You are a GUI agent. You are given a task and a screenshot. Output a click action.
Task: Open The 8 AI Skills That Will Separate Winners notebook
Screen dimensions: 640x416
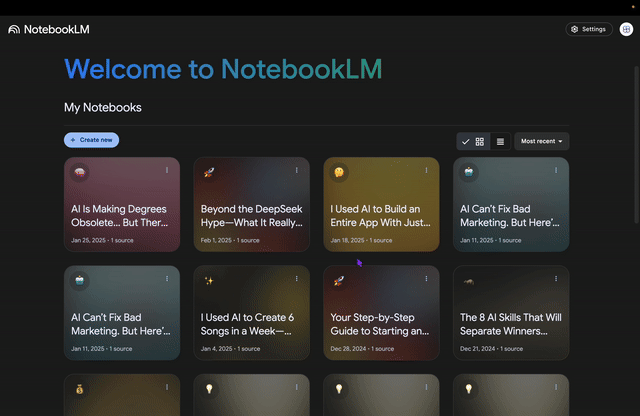click(x=511, y=313)
